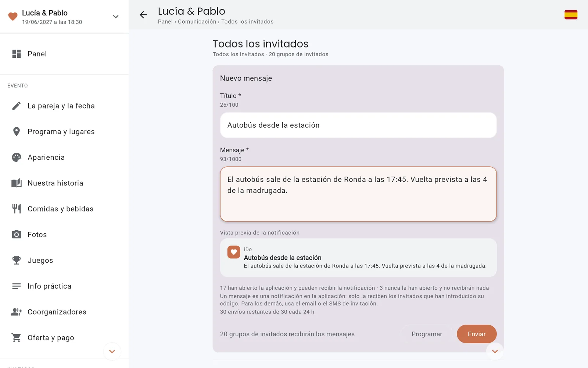Click the back arrow icon

click(143, 15)
